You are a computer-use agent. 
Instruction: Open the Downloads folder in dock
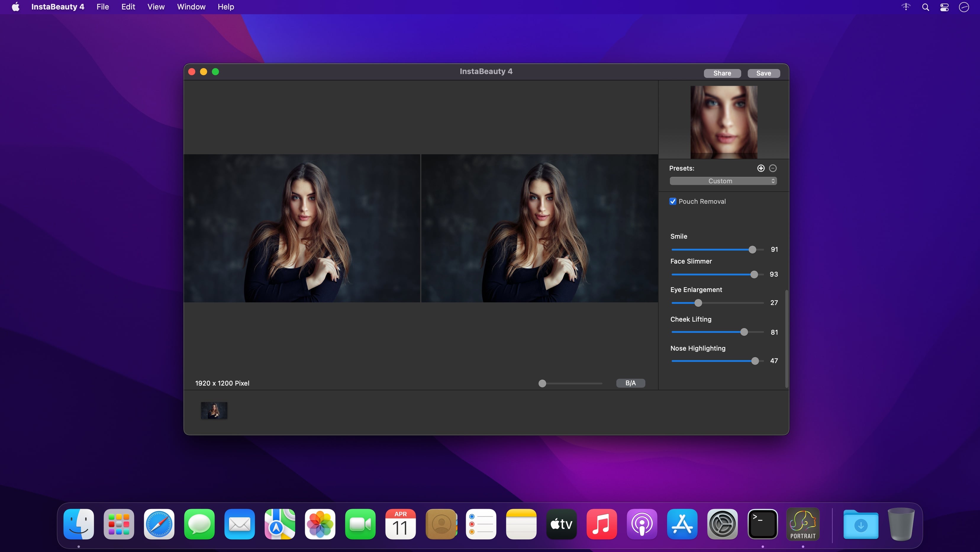860,524
